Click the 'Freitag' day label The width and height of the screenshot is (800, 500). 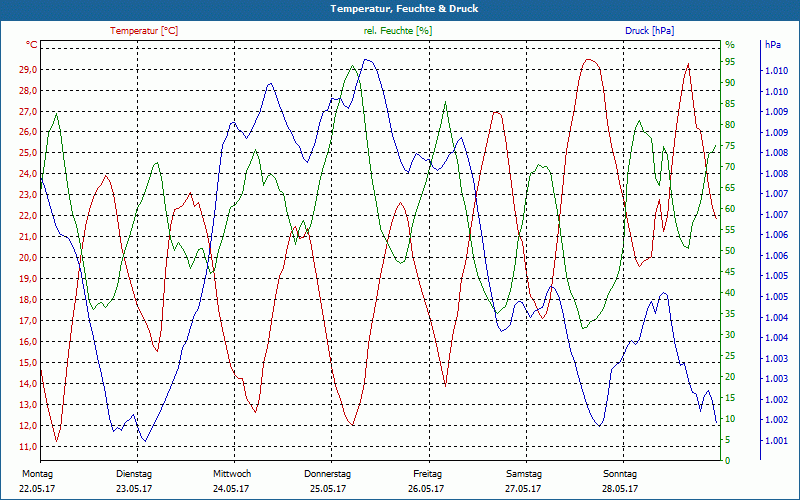coord(428,474)
